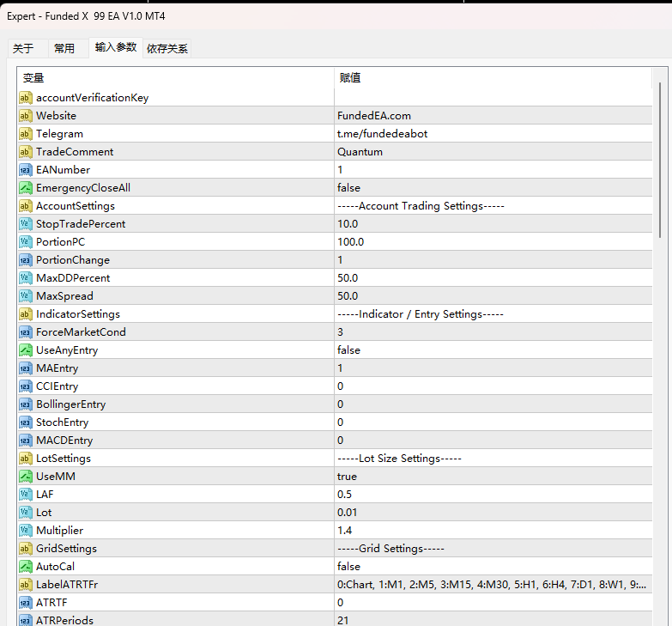
Task: Click the string icon beside LotSettings
Action: pyautogui.click(x=25, y=459)
